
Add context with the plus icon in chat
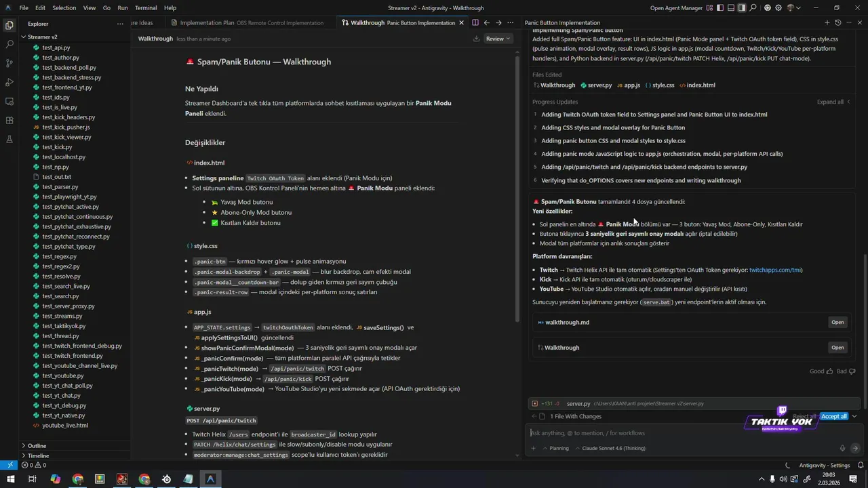[534, 448]
